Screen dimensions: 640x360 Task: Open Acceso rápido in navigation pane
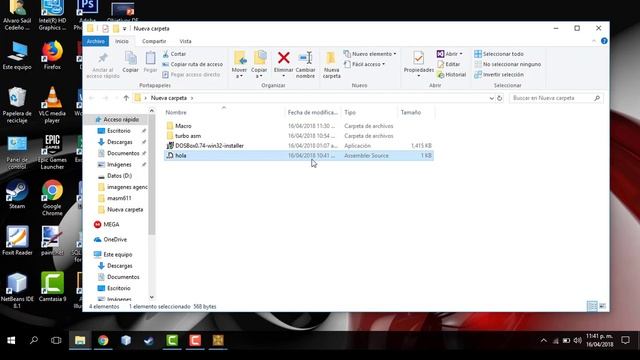tap(121, 120)
